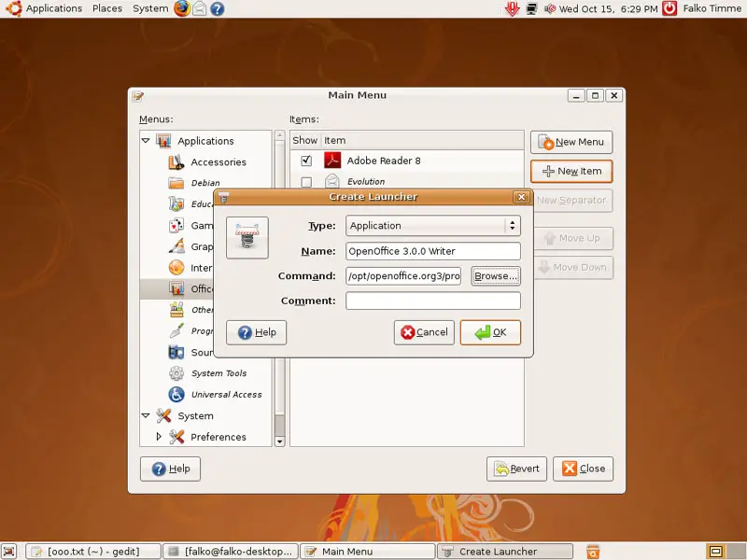Click the Adobe Reader 8 icon
This screenshot has height=560, width=747.
point(332,160)
